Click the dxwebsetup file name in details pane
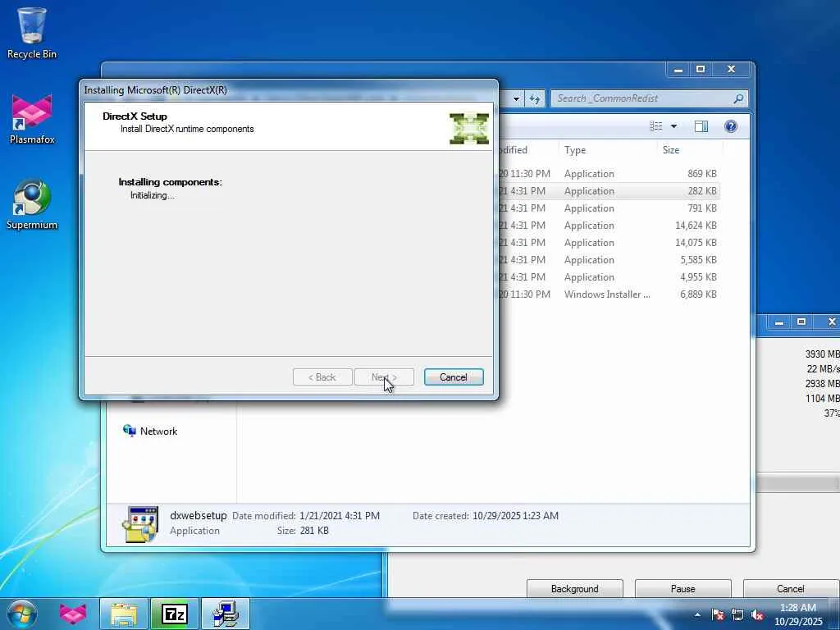This screenshot has width=840, height=630. click(199, 515)
